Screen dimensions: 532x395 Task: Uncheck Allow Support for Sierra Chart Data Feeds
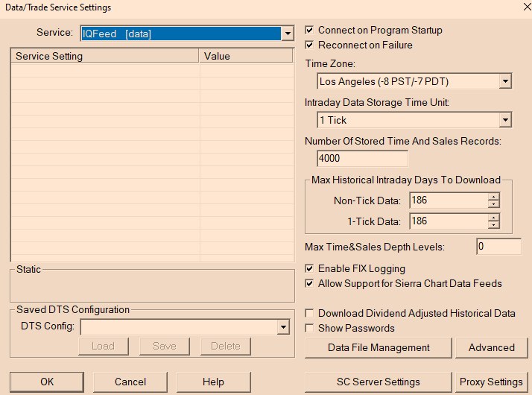[x=309, y=283]
